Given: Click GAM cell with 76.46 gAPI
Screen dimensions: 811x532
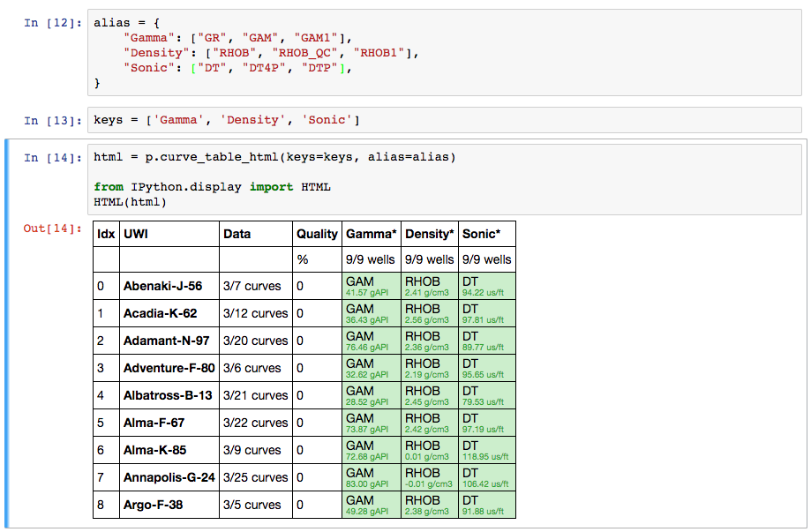Looking at the screenshot, I should pyautogui.click(x=372, y=341).
